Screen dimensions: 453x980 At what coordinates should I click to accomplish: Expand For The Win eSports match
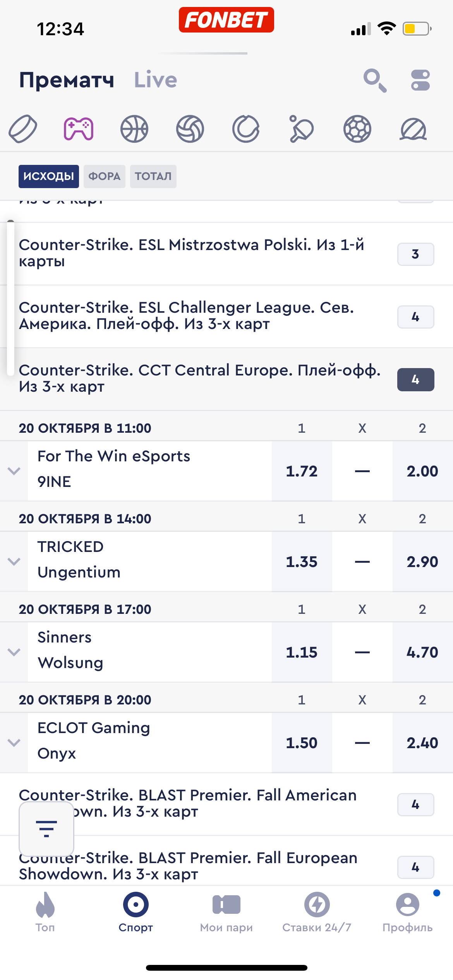tap(14, 471)
